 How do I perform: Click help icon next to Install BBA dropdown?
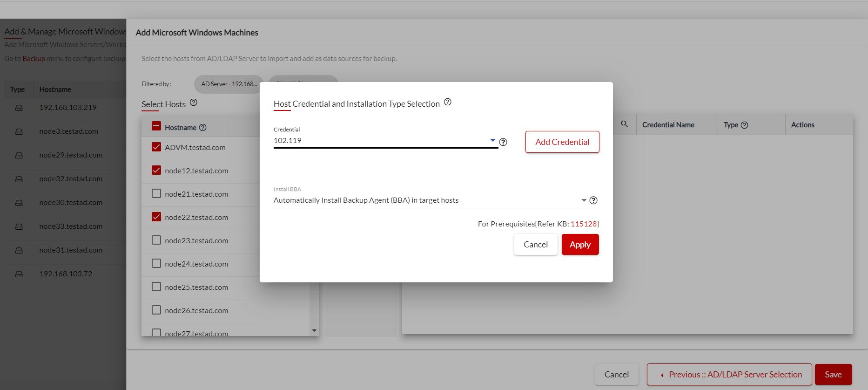click(593, 200)
